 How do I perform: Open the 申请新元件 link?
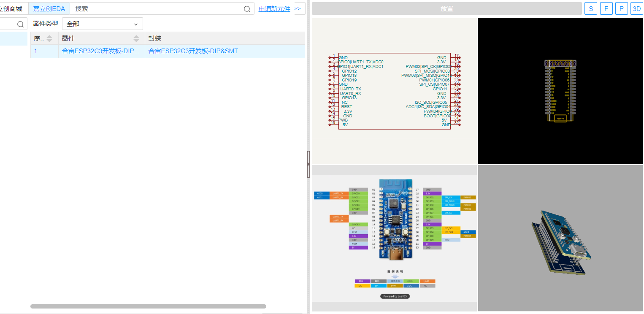coord(274,8)
